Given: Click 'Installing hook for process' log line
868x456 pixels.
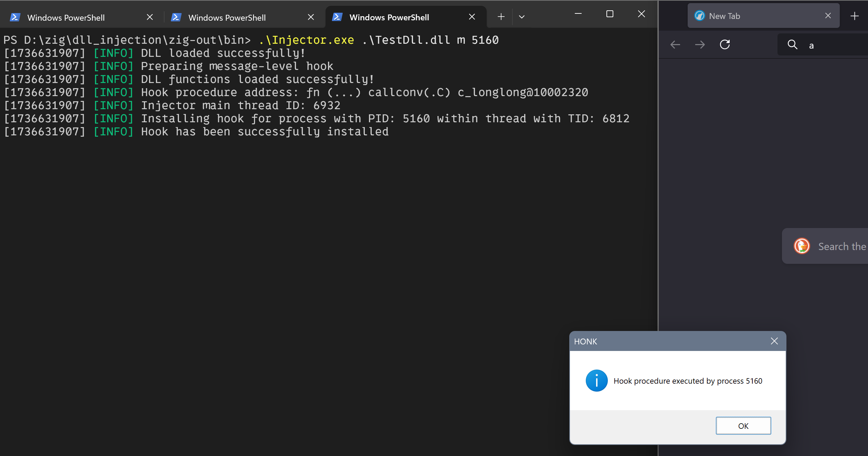Looking at the screenshot, I should coord(385,118).
